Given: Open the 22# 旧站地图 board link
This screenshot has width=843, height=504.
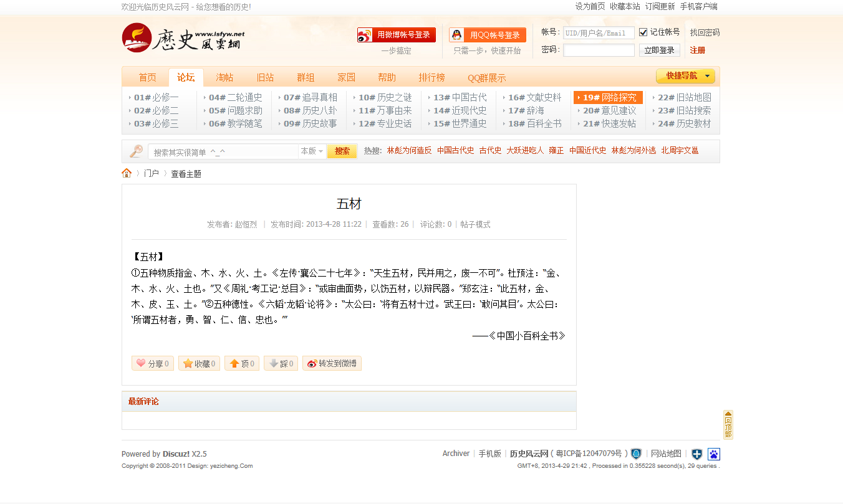Looking at the screenshot, I should pos(685,97).
